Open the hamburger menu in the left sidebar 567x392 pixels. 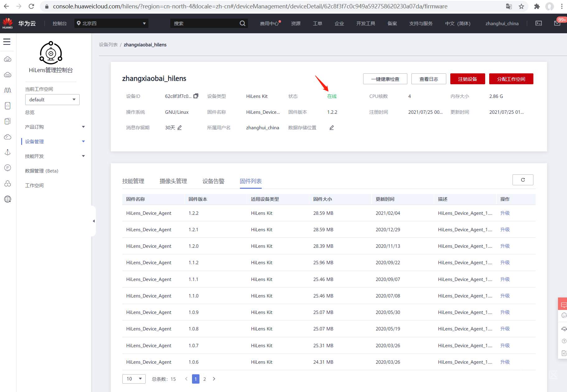7,42
